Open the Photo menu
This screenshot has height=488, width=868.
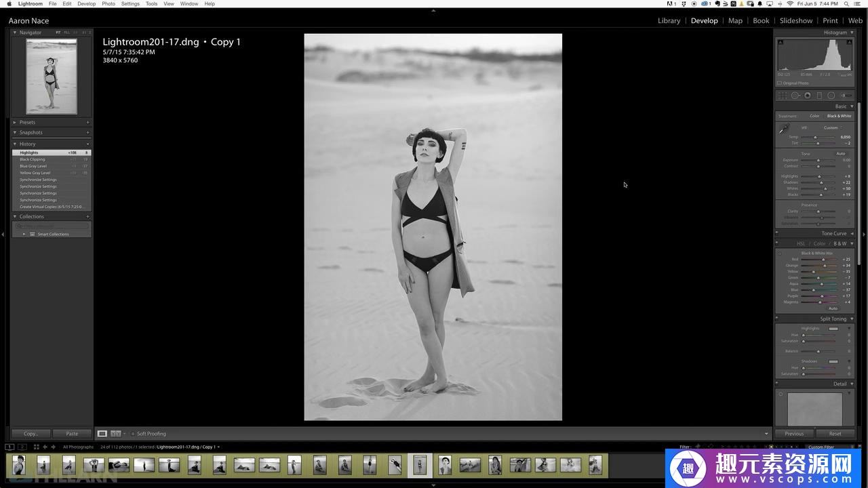point(108,4)
